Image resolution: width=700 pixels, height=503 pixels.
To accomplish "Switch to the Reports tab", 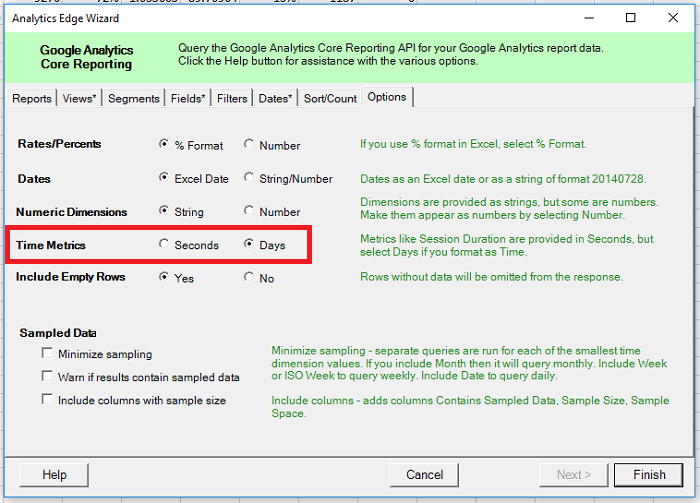I will (x=32, y=98).
